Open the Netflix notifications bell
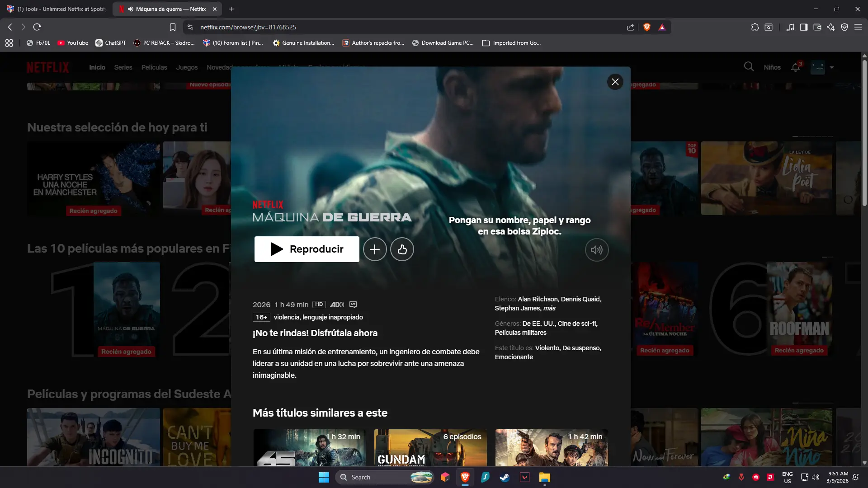The width and height of the screenshot is (868, 488). 796,67
